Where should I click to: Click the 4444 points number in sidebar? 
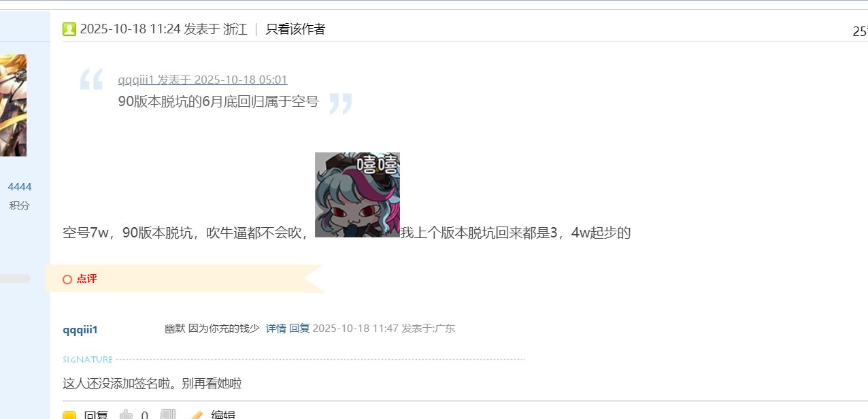(20, 187)
